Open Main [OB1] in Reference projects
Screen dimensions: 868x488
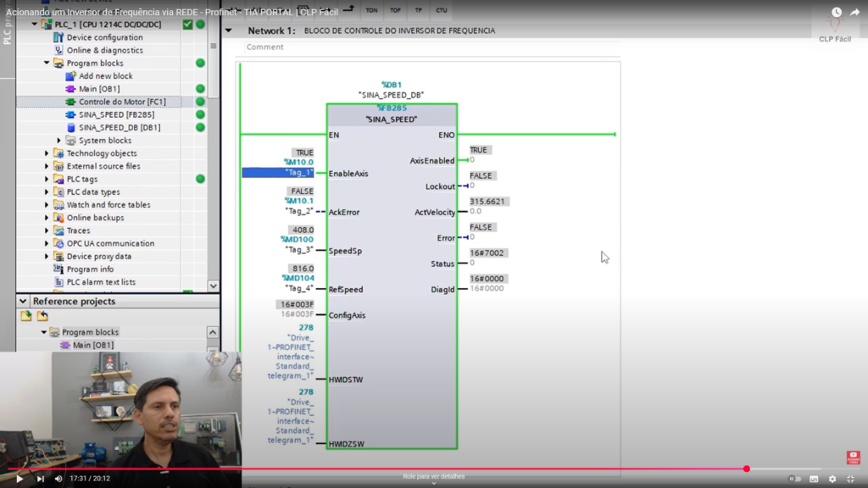click(x=93, y=346)
